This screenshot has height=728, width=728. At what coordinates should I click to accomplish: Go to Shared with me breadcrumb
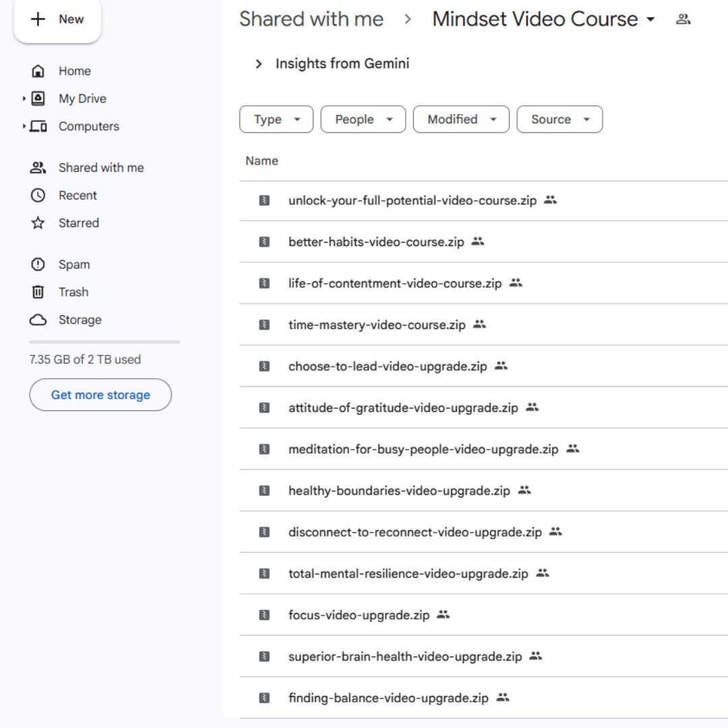pyautogui.click(x=311, y=20)
